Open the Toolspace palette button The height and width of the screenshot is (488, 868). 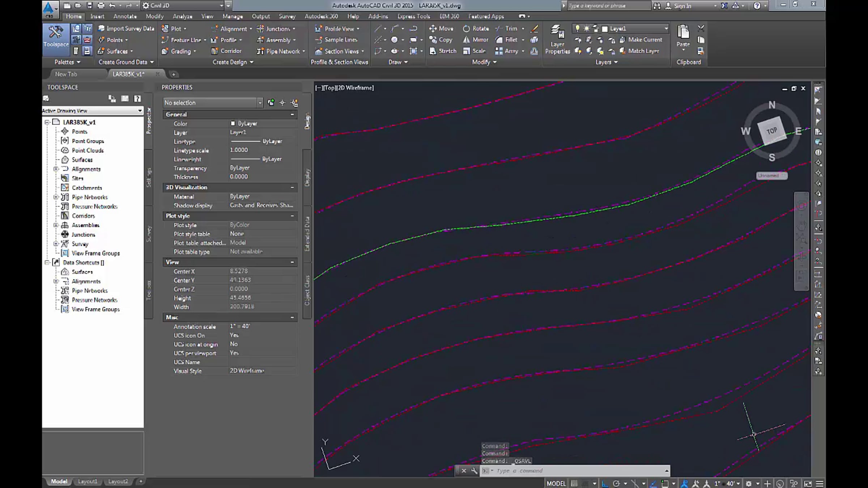(x=56, y=37)
